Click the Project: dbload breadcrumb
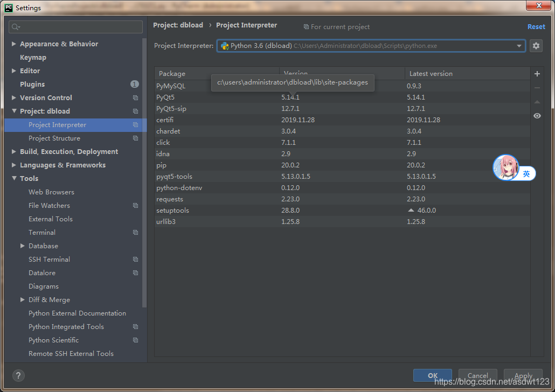555x392 pixels. coord(178,25)
